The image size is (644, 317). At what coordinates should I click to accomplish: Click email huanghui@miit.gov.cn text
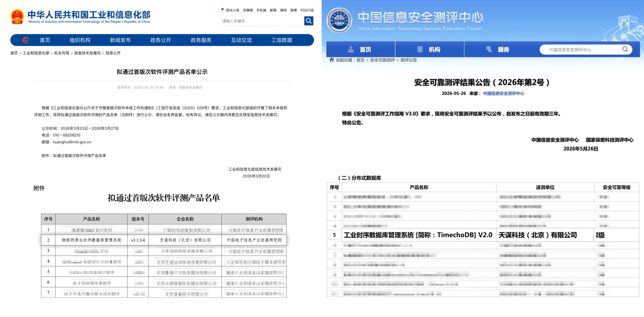point(72,142)
